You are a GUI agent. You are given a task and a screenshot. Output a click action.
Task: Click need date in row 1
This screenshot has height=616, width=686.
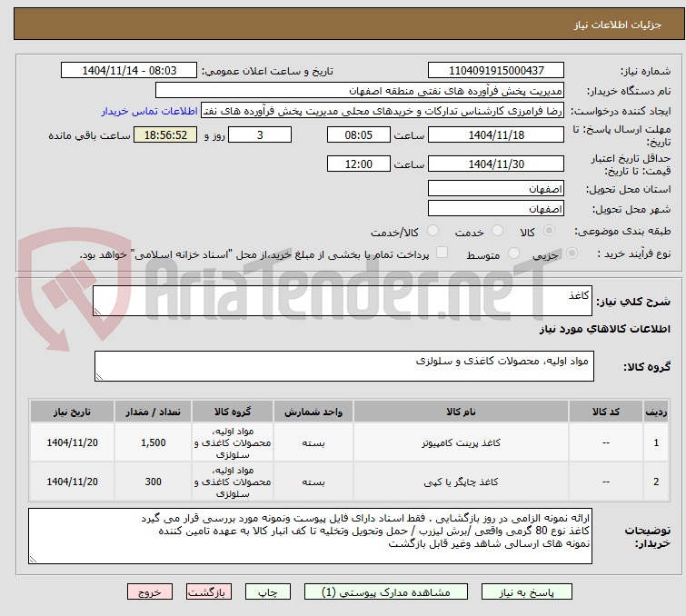[x=72, y=442]
